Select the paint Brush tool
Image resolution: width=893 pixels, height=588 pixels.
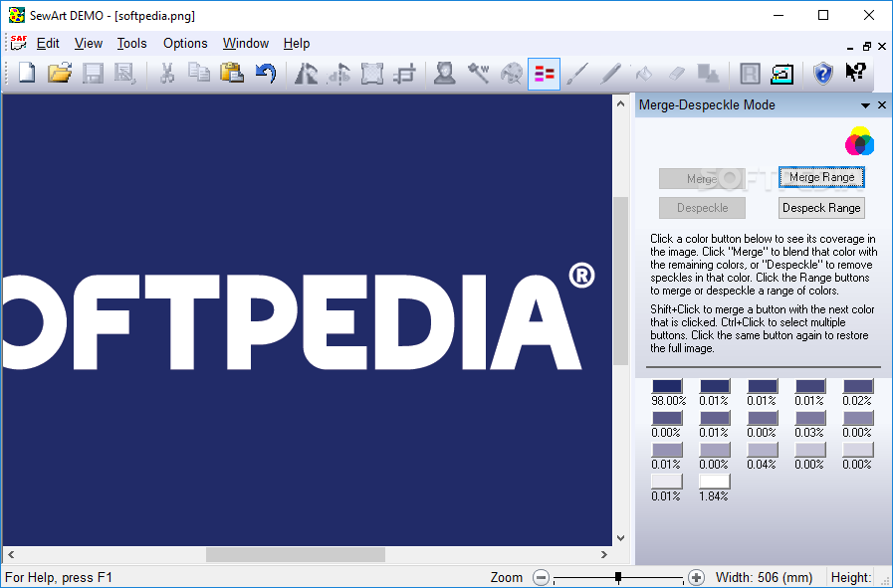(577, 74)
